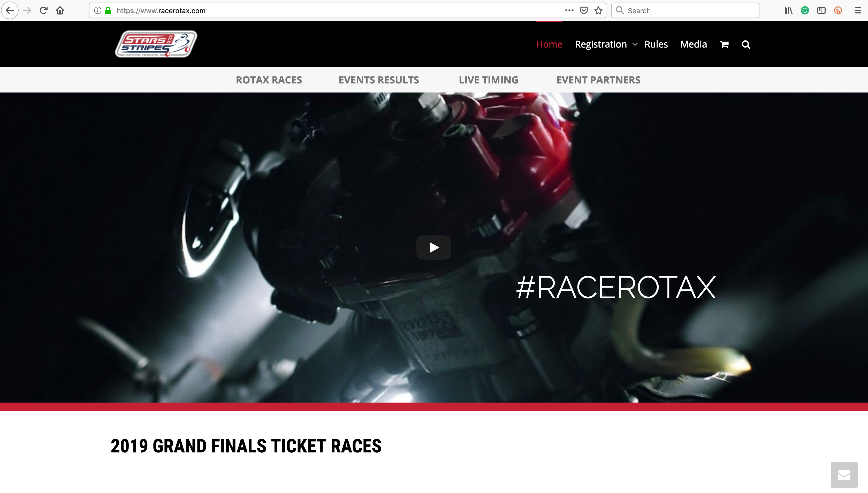The image size is (868, 493).
Task: Open the Rules page link
Action: click(656, 44)
